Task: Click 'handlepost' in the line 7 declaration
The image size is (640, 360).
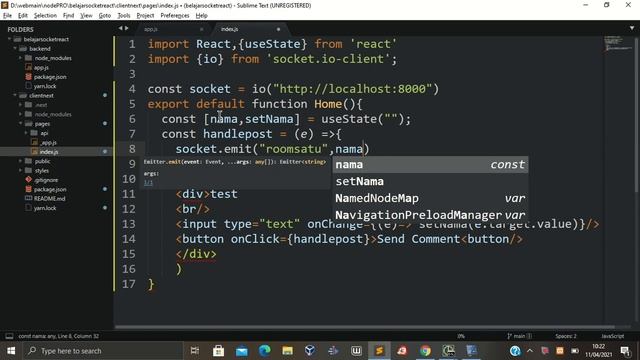Action: [238, 134]
